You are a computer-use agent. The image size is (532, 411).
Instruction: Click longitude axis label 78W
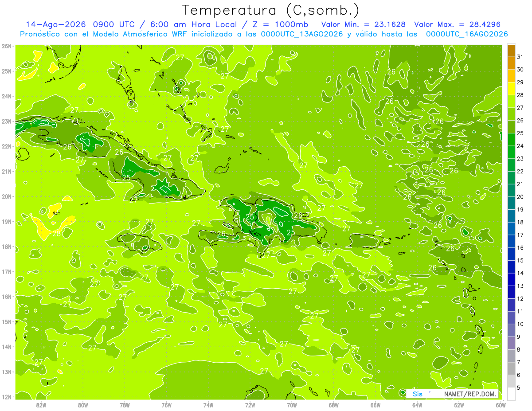click(125, 405)
